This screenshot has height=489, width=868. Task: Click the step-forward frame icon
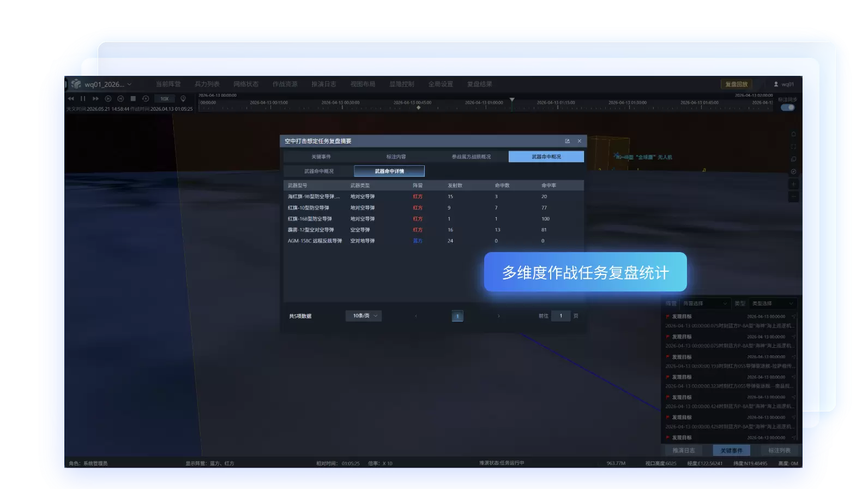click(120, 99)
